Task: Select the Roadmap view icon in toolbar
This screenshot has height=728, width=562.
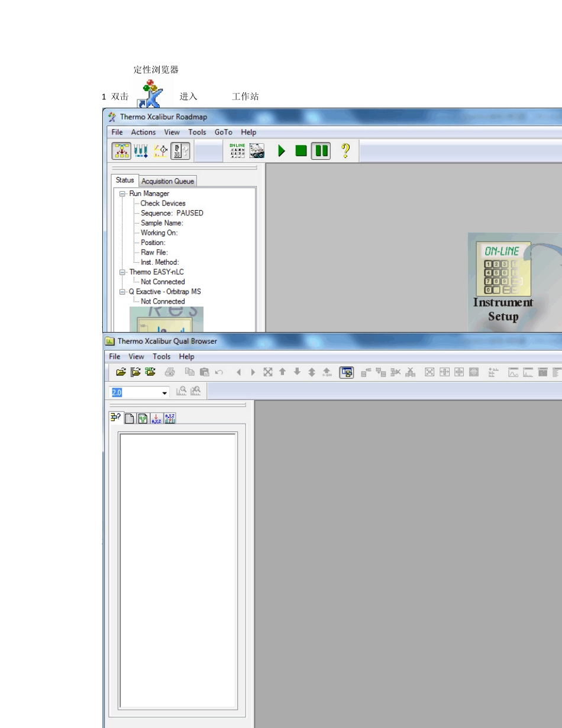Action: [x=121, y=151]
